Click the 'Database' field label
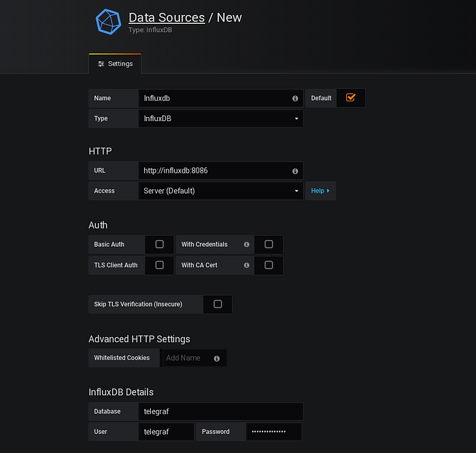Image resolution: width=476 pixels, height=453 pixels. coord(107,412)
